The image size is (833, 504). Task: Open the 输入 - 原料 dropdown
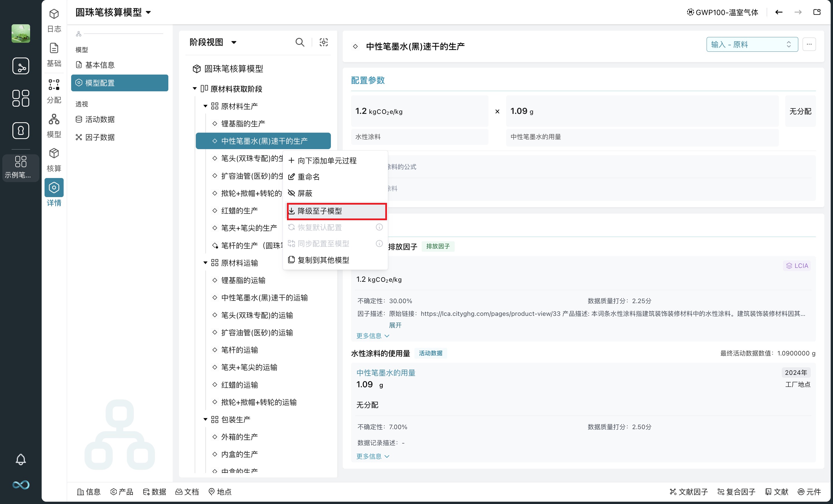point(751,44)
